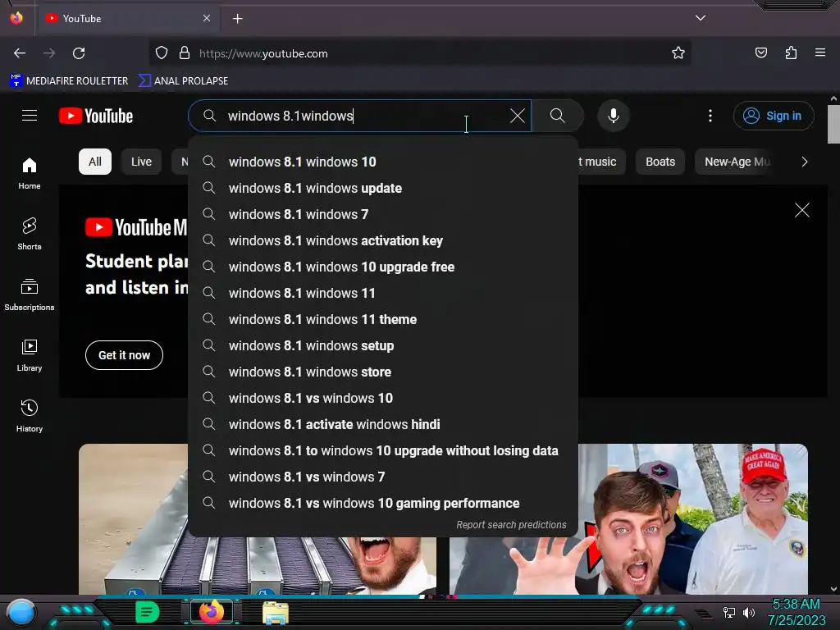Viewport: 840px width, 630px height.
Task: Bookmark this page with the star icon
Action: point(678,53)
